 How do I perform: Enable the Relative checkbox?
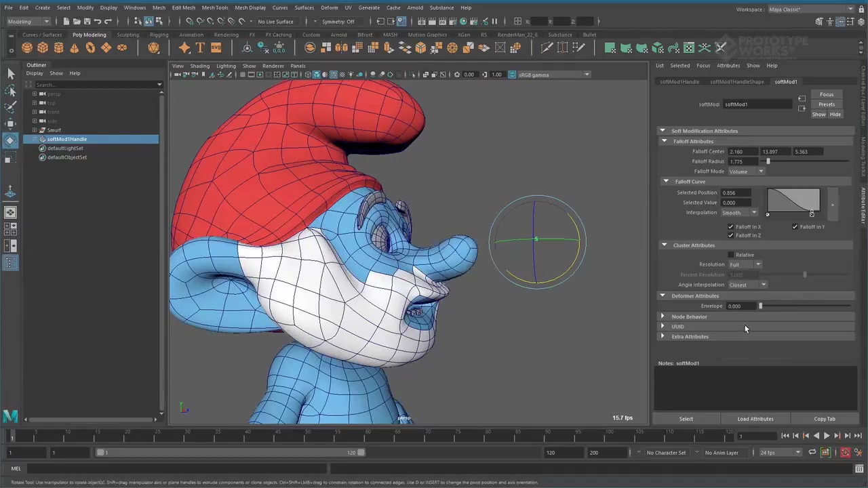pos(730,255)
